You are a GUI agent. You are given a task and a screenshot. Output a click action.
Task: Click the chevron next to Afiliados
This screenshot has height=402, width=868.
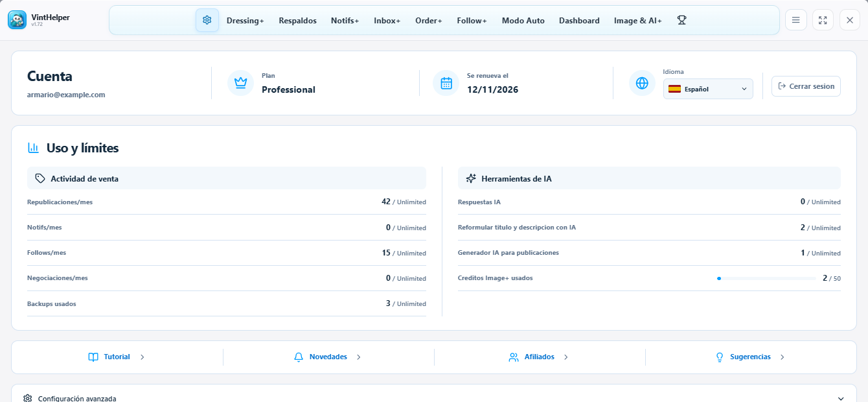tap(565, 357)
